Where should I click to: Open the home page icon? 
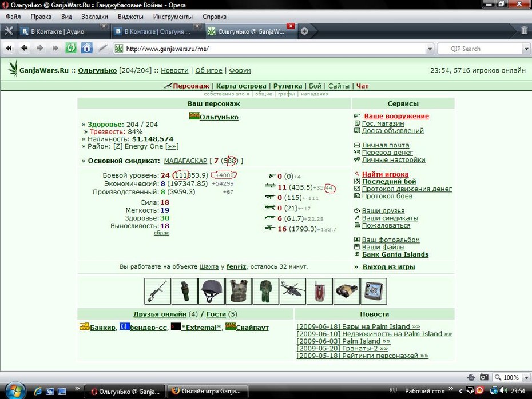point(86,48)
